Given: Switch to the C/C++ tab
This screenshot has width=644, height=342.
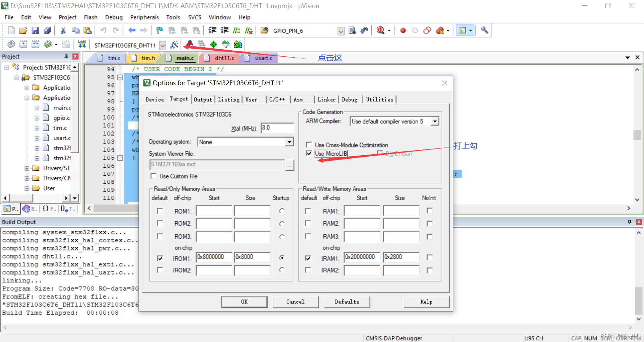Looking at the screenshot, I should click(277, 100).
